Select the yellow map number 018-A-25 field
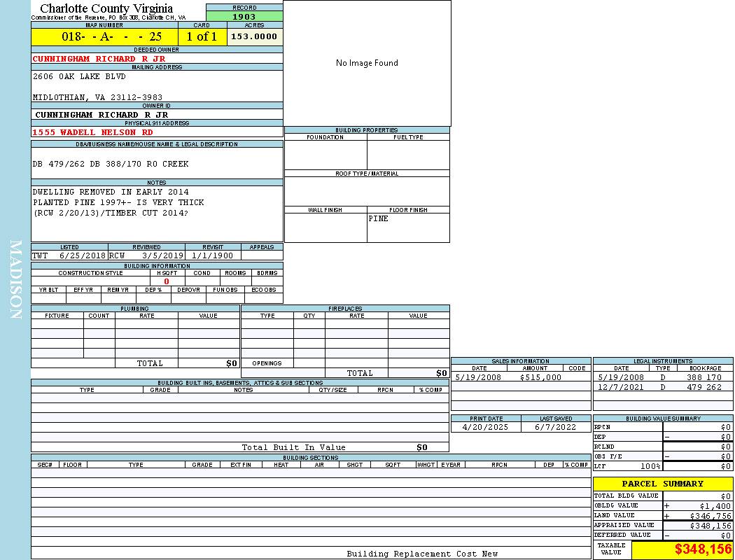The width and height of the screenshot is (735, 560). pyautogui.click(x=104, y=37)
